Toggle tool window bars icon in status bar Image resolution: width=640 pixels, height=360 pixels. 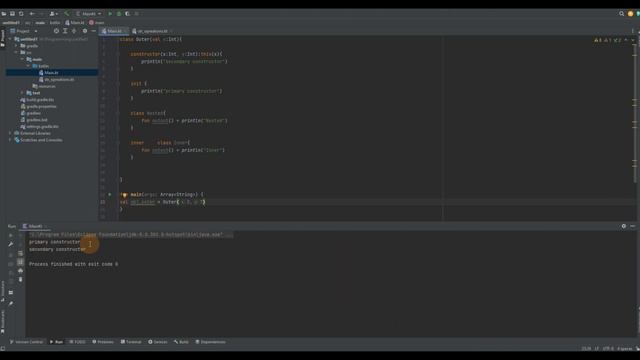click(3, 349)
